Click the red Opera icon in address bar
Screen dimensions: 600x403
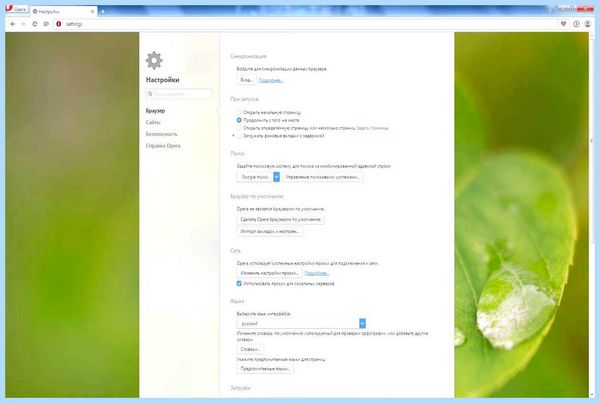tap(59, 24)
